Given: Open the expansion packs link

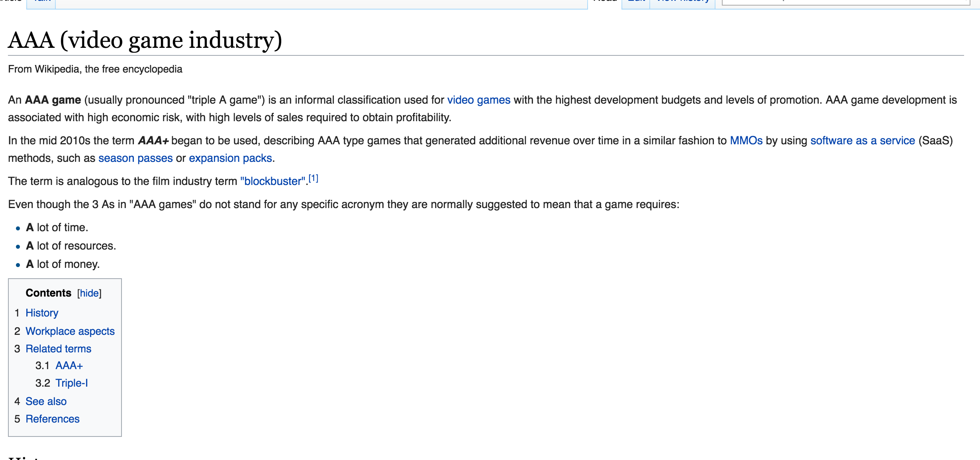Looking at the screenshot, I should point(230,158).
